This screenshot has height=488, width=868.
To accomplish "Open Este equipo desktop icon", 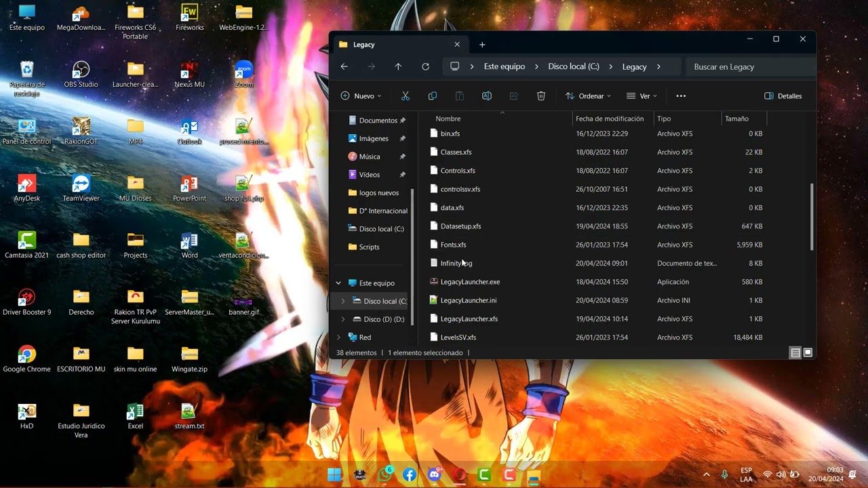I will pos(27,17).
